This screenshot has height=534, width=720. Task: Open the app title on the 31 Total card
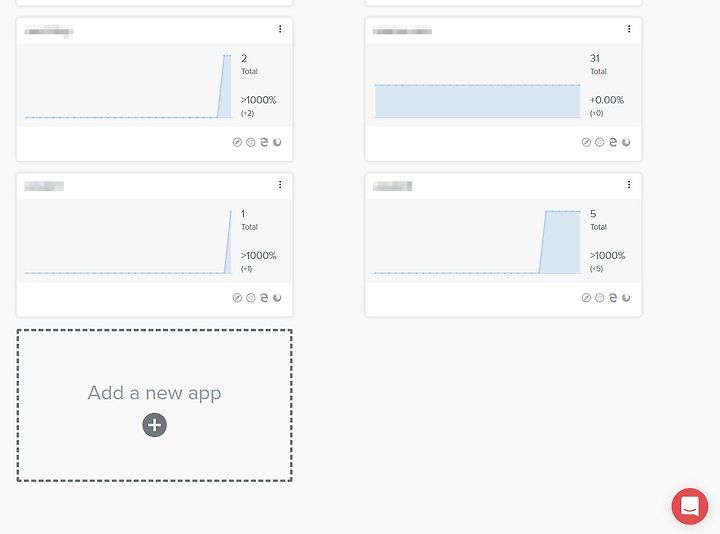point(402,31)
